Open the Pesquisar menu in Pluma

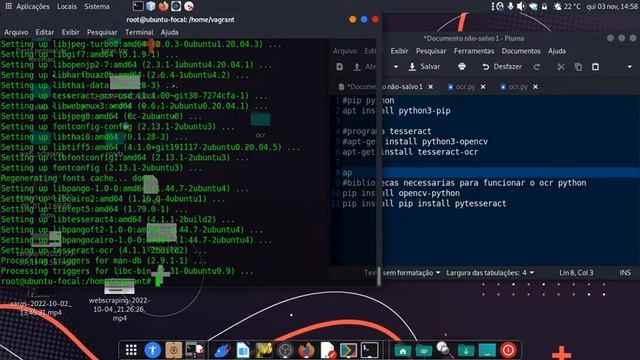click(x=431, y=51)
